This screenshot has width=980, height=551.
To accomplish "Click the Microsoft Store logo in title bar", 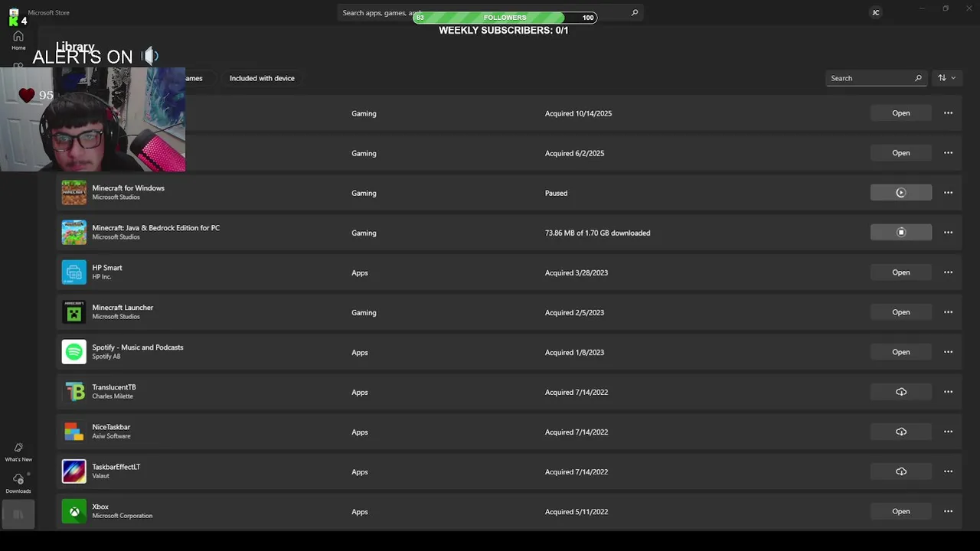I will [14, 13].
